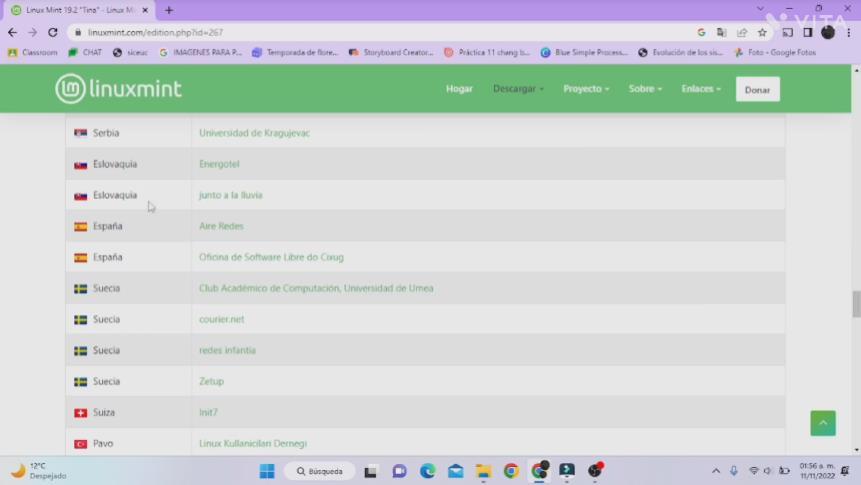Open the IMAGENES PARA P... bookmark
This screenshot has width=861, height=485.
[200, 53]
